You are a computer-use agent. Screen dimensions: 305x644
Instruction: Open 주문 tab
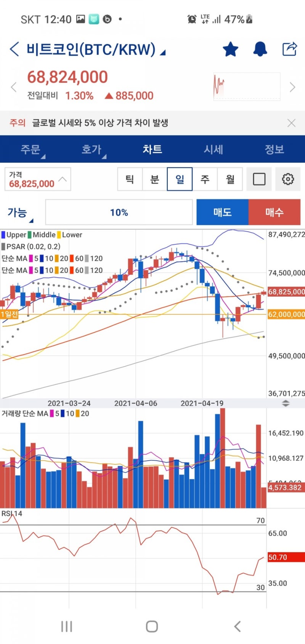point(30,149)
